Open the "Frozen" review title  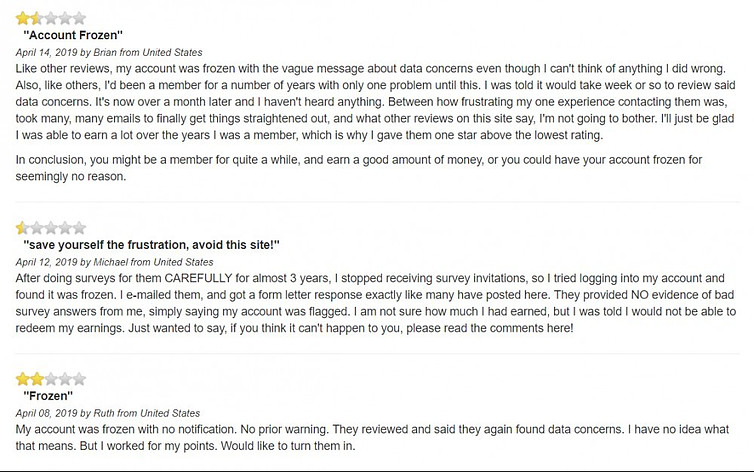[48, 396]
